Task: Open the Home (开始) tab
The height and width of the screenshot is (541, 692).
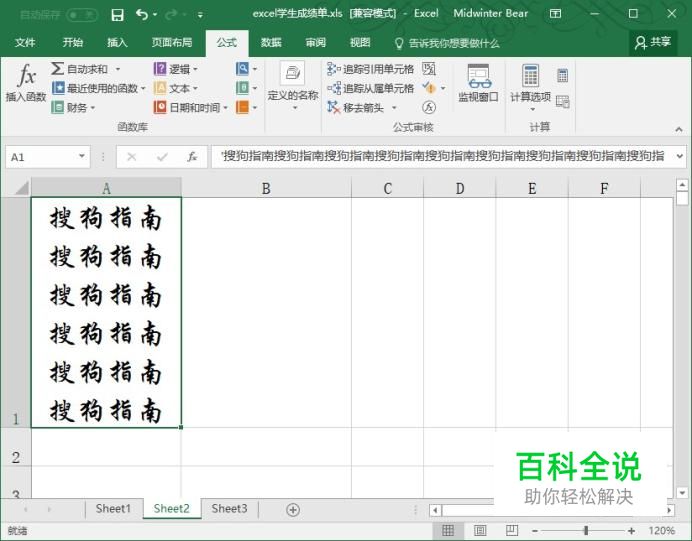Action: tap(72, 42)
